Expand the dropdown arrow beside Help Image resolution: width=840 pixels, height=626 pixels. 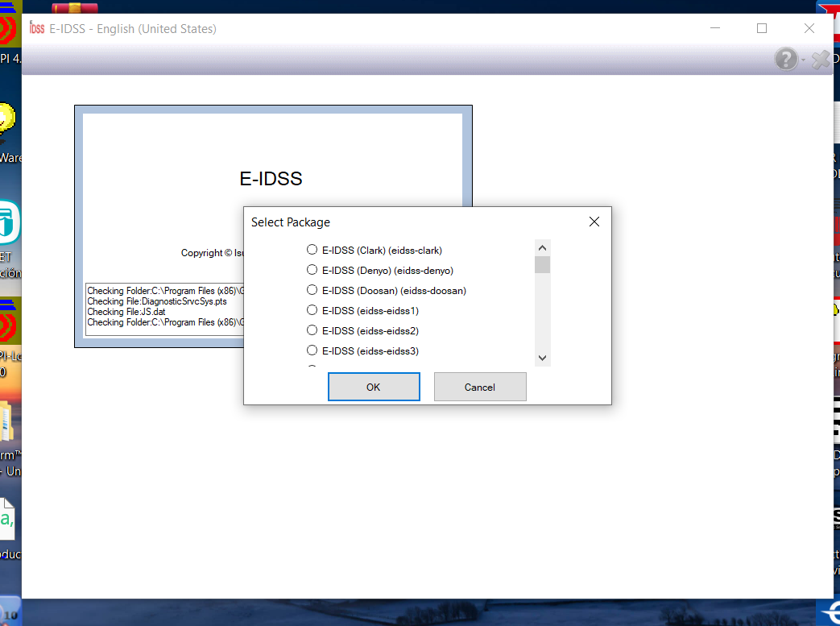pos(803,60)
